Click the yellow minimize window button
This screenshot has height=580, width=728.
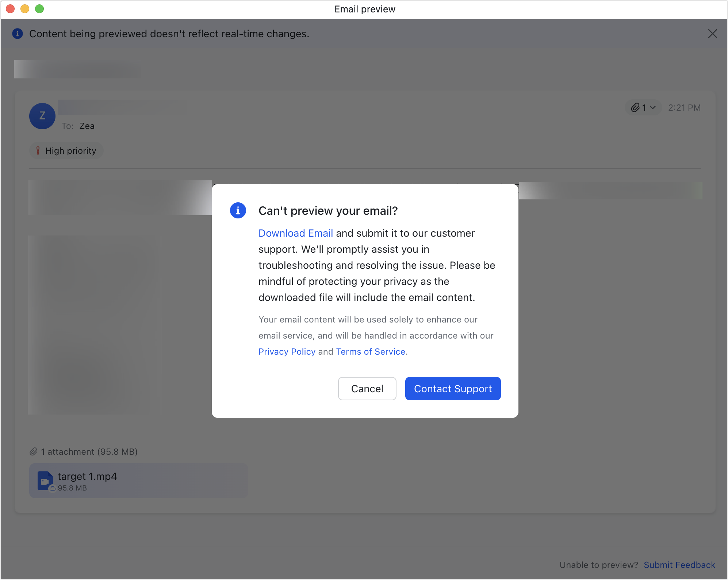click(25, 9)
